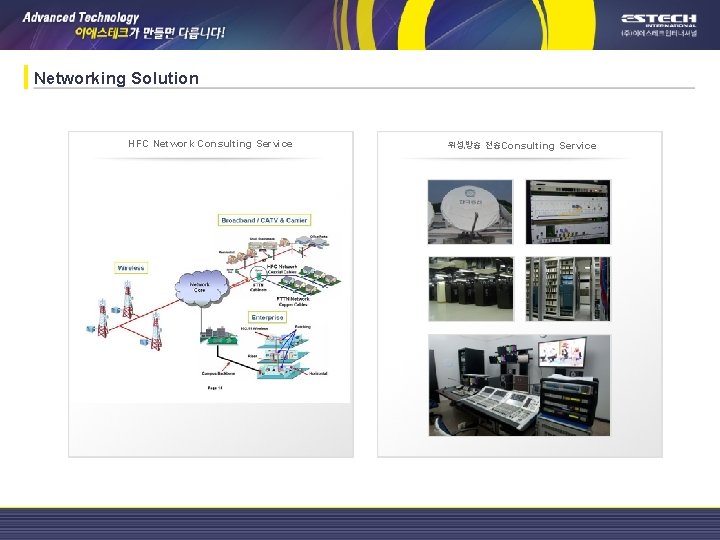Select the 'Networking Solution' slide title
Screen dimensions: 720x540
point(116,78)
